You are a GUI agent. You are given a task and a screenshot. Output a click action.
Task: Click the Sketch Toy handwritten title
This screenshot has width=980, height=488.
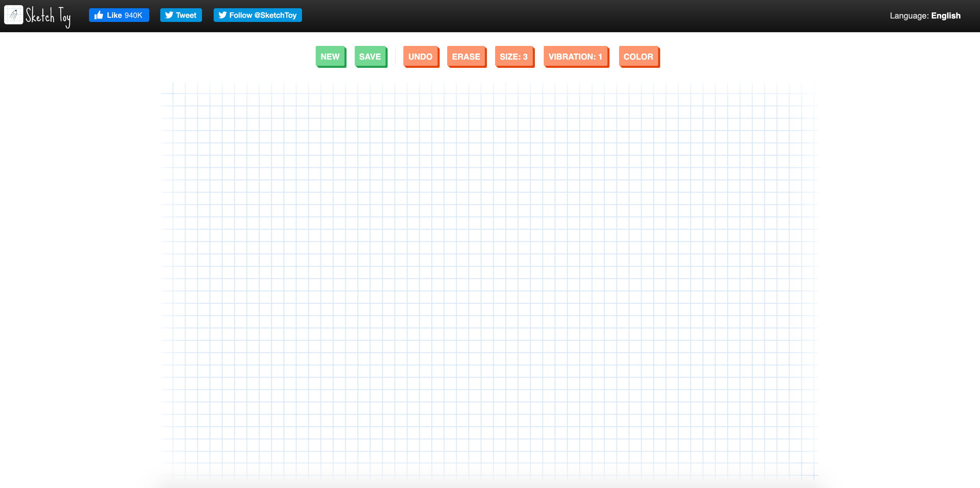[x=48, y=17]
